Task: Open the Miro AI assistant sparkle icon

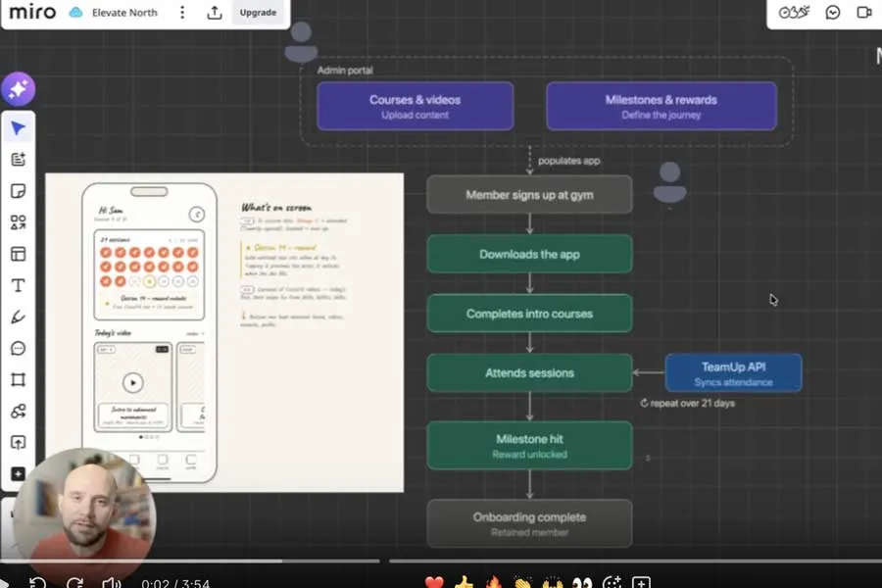Action: 18,88
